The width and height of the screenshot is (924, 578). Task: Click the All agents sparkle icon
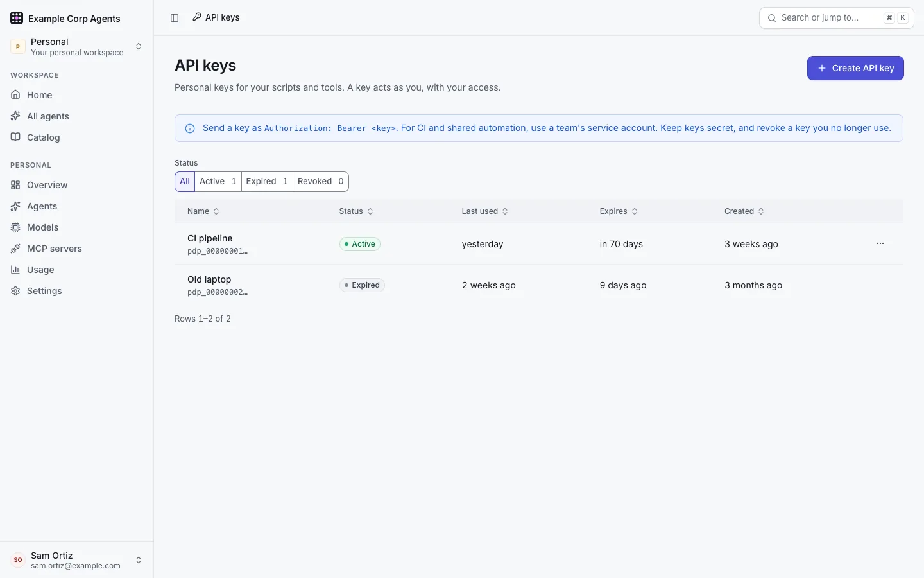click(x=15, y=116)
